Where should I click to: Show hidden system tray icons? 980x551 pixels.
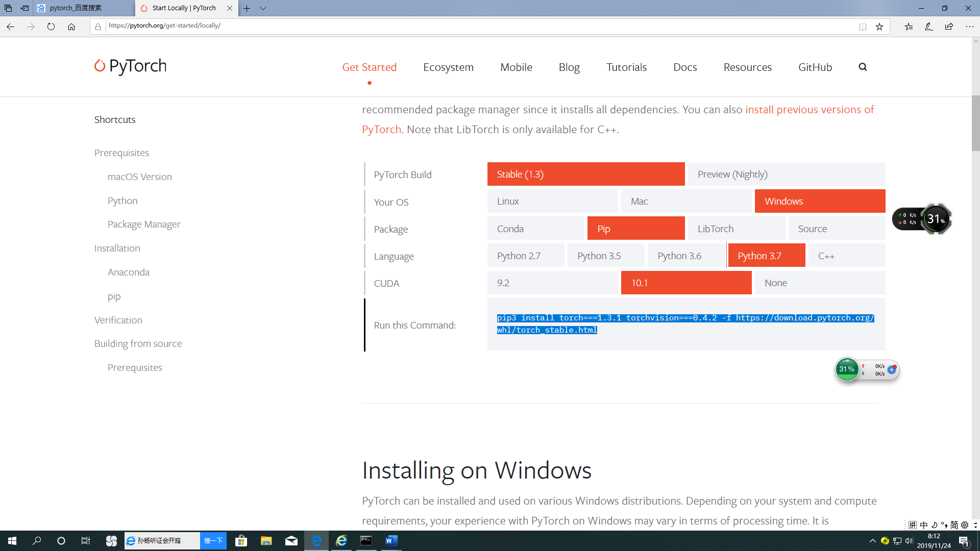(x=872, y=541)
